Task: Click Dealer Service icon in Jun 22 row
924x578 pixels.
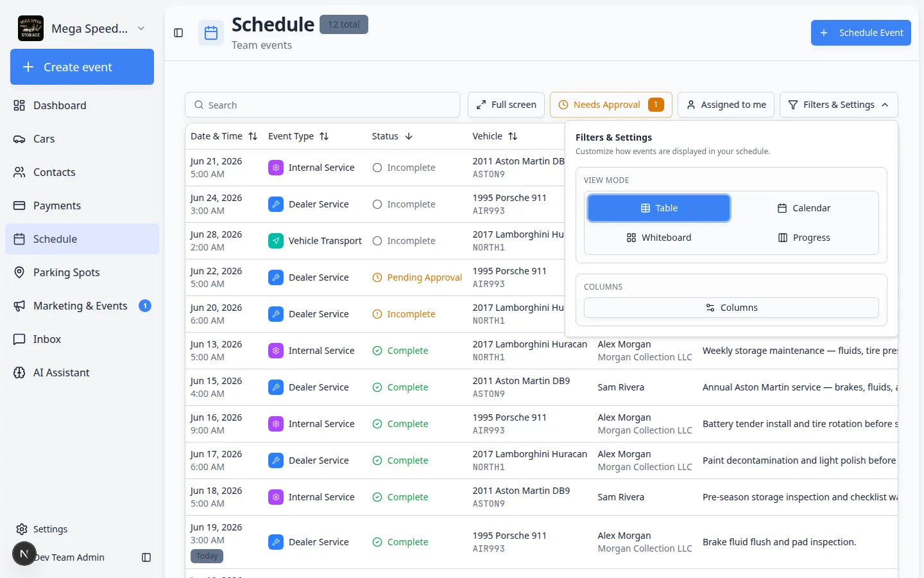Action: 276,277
